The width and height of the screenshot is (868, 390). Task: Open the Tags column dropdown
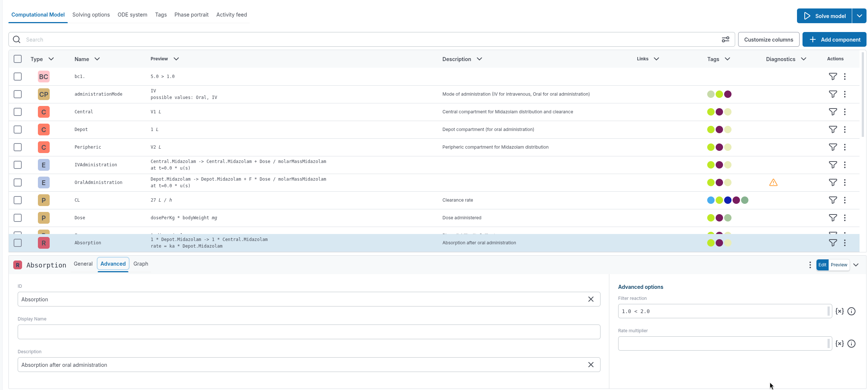[727, 59]
